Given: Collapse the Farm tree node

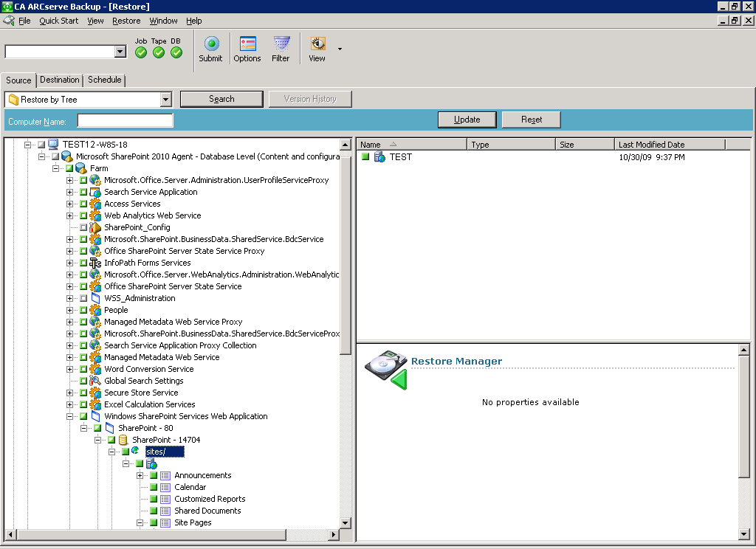Looking at the screenshot, I should (56, 168).
